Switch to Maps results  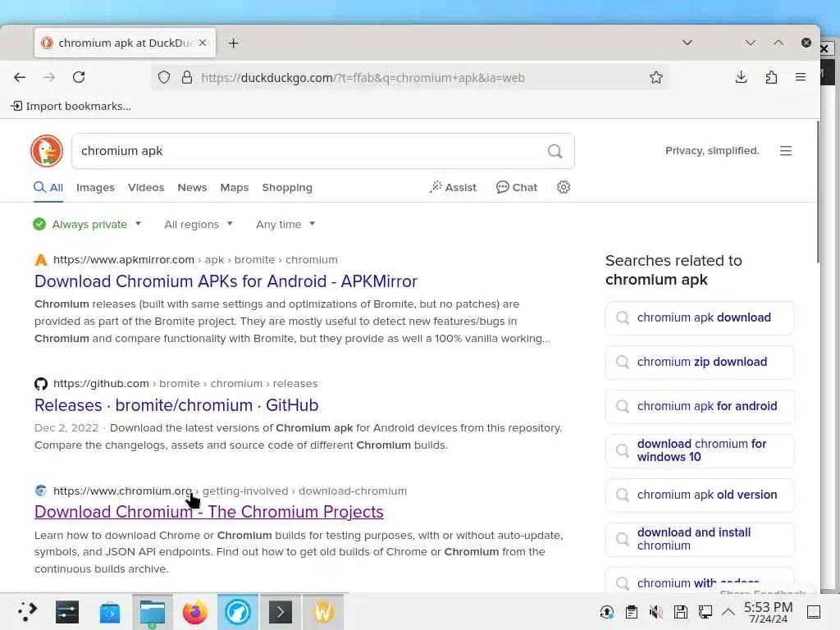click(x=235, y=188)
